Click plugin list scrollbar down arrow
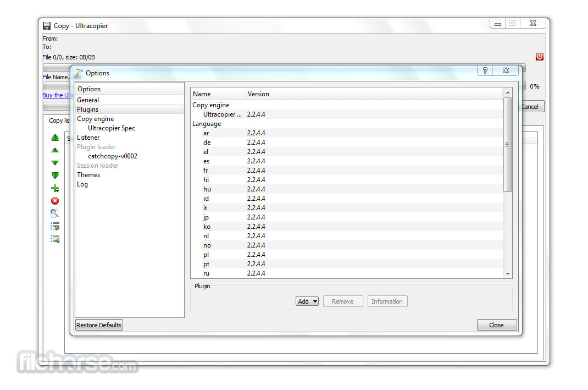The height and width of the screenshot is (390, 588). coord(508,274)
